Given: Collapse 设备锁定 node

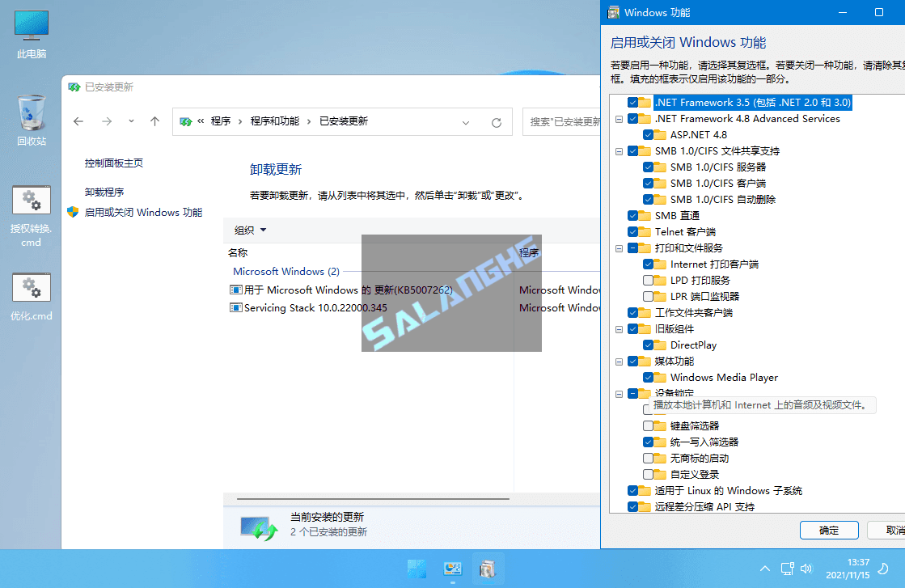Looking at the screenshot, I should [x=619, y=394].
